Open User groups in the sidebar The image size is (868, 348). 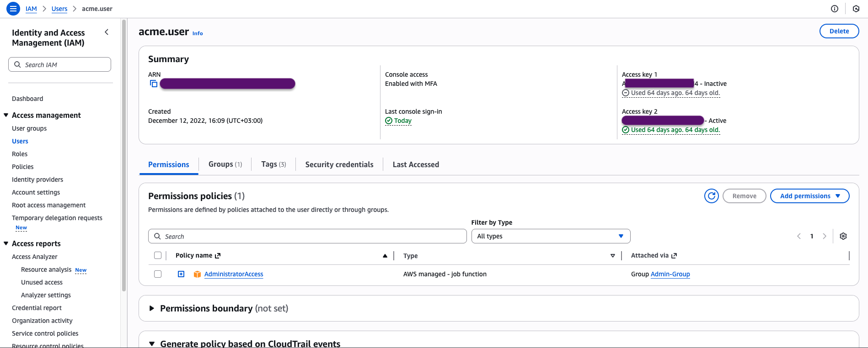coord(29,128)
